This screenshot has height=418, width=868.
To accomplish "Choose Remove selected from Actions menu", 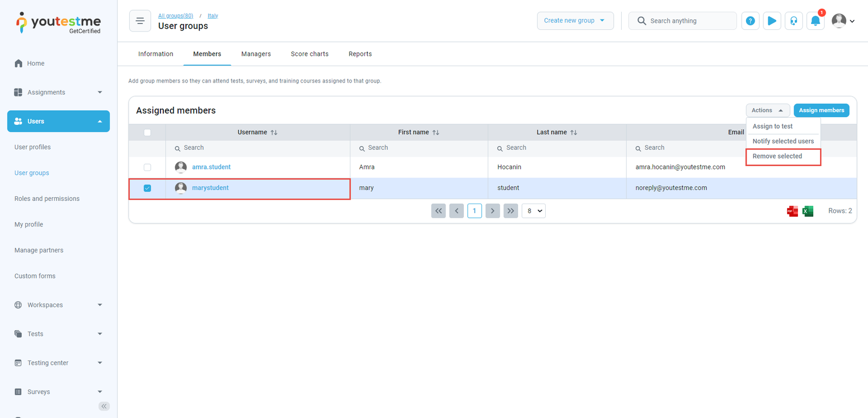I will [777, 156].
